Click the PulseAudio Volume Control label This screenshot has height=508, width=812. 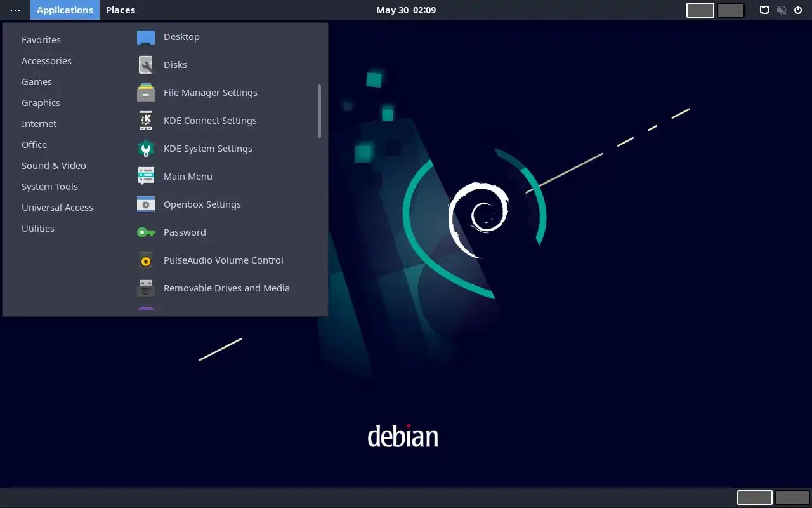pyautogui.click(x=223, y=260)
